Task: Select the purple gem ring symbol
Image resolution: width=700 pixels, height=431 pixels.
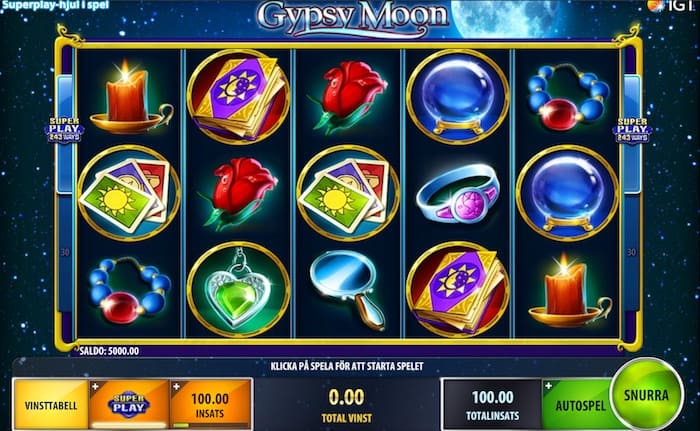Action: pyautogui.click(x=457, y=193)
